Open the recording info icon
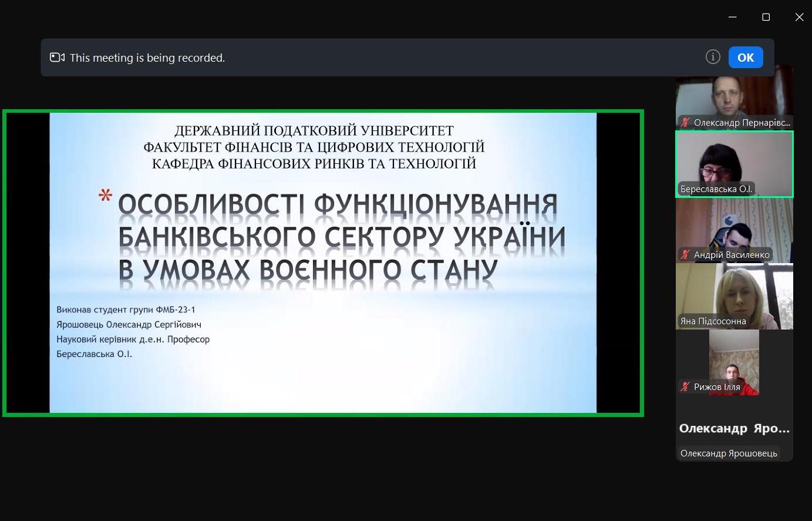Image resolution: width=812 pixels, height=521 pixels. tap(713, 57)
